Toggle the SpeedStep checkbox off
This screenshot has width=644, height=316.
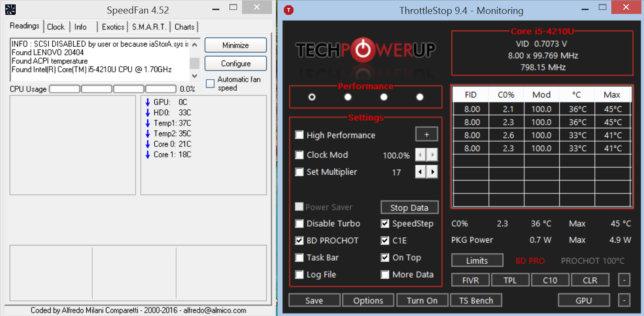point(385,224)
